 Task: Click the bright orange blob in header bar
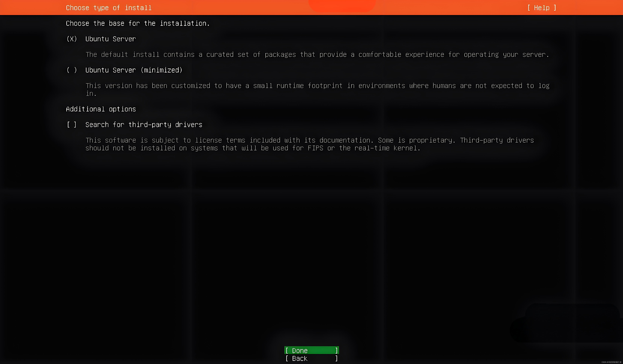342,5
